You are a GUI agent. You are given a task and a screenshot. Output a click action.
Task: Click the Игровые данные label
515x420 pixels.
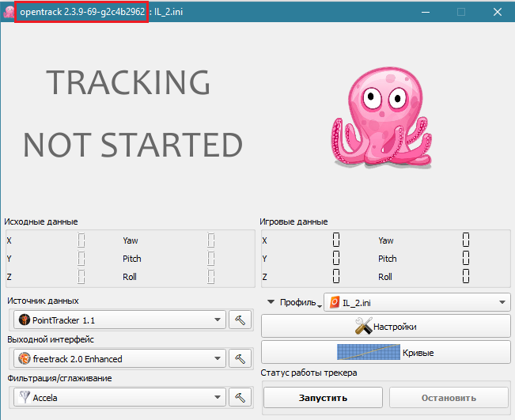point(293,221)
